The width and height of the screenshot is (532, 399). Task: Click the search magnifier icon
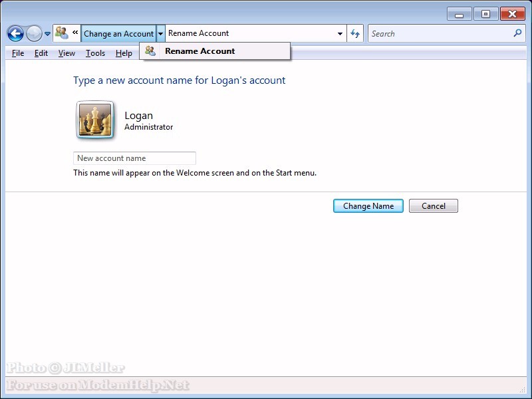pos(517,33)
